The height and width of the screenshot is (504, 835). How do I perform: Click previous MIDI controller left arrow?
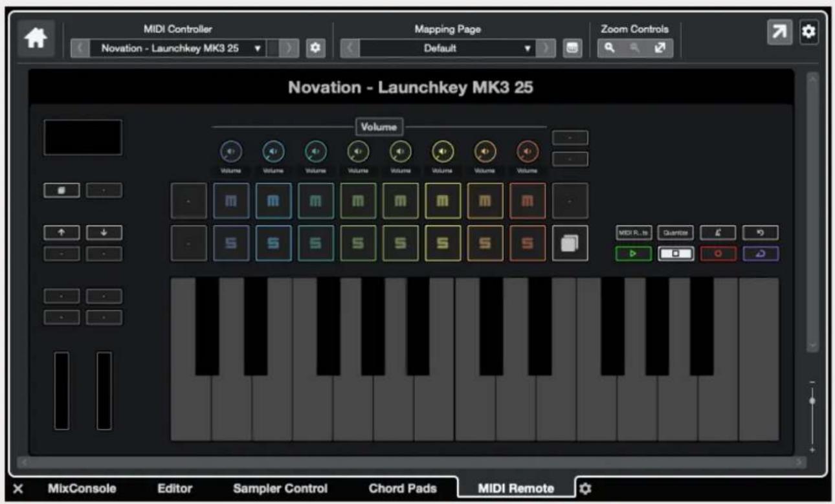pos(80,49)
